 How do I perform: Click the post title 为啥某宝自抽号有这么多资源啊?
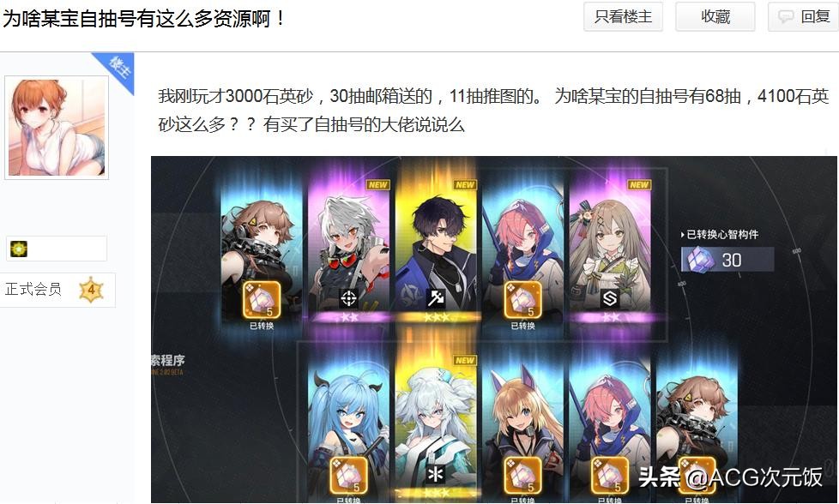tap(144, 19)
